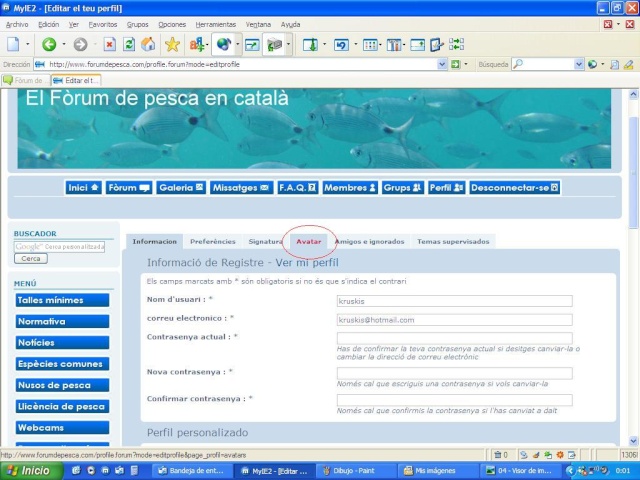This screenshot has width=640, height=480.
Task: Click the tile windows grid icon
Action: point(370,44)
